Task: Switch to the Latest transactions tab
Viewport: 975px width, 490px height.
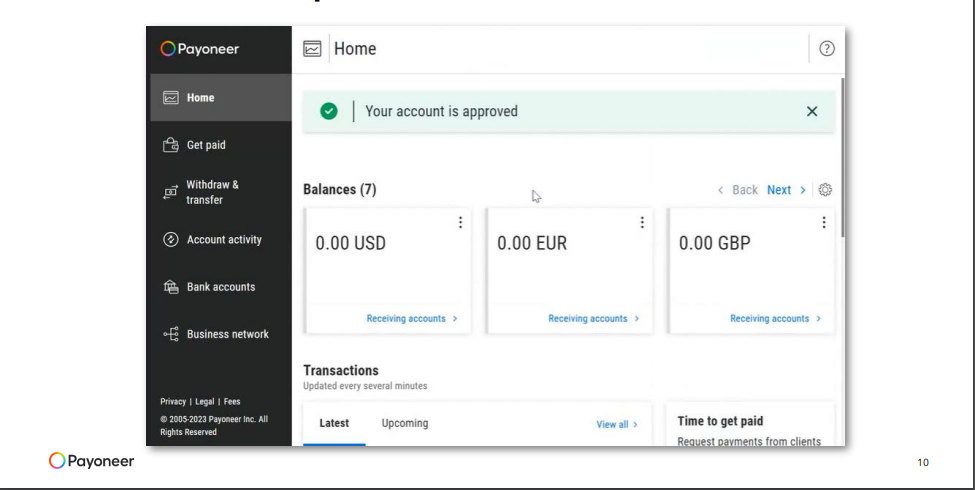Action: tap(334, 423)
